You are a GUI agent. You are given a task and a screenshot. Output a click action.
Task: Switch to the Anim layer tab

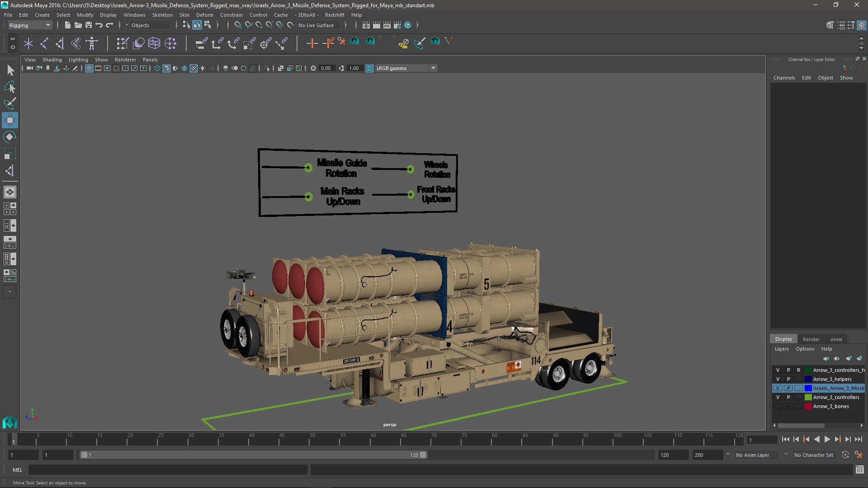click(x=836, y=339)
